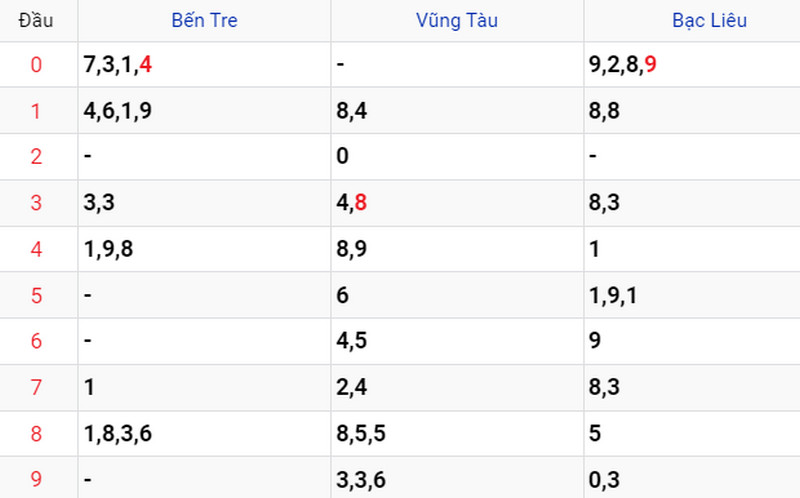Click Bến Tre cell showing 1,9,8

(204, 249)
